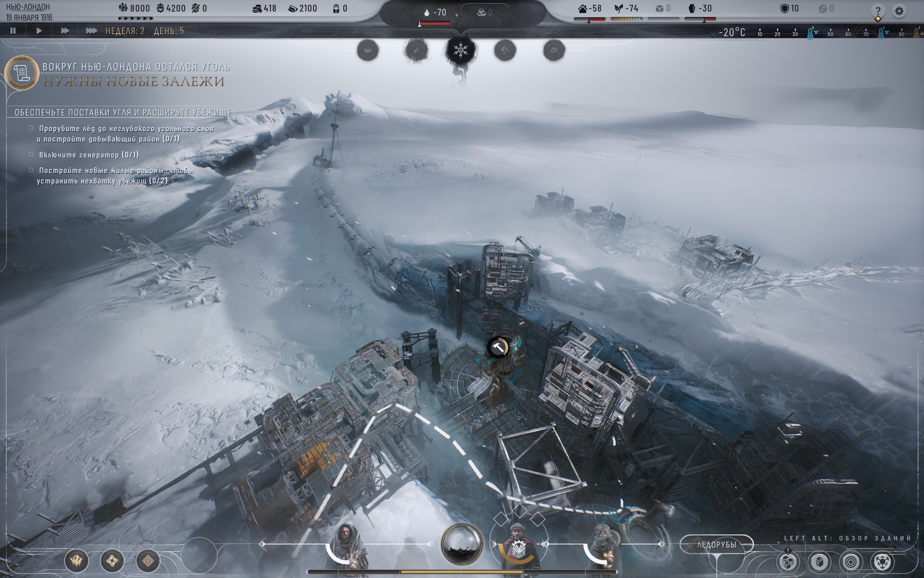
Task: Click the empty circular slot beside the hub icon
Action: coord(199,555)
